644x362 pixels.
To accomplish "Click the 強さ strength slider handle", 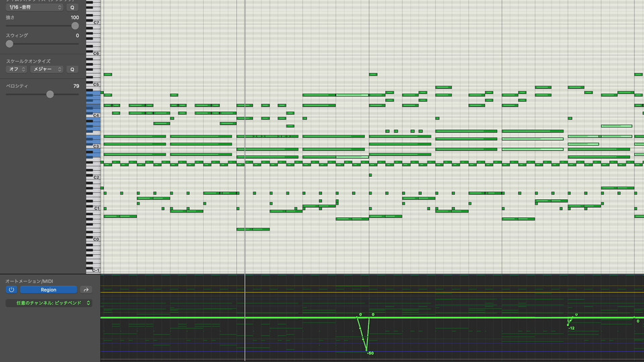I will pyautogui.click(x=75, y=26).
